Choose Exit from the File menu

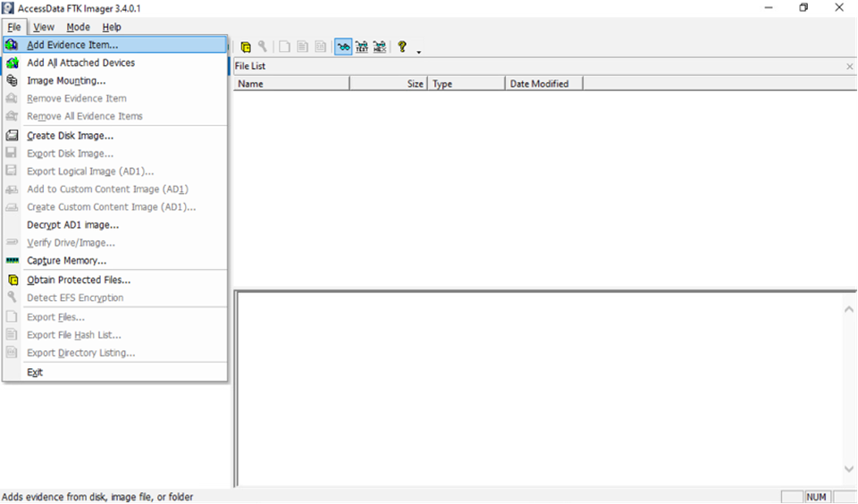(x=35, y=373)
